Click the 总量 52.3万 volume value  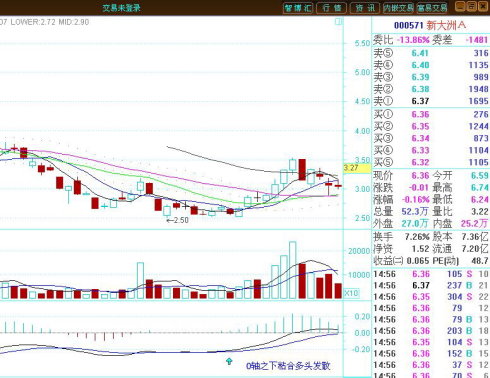pos(415,212)
